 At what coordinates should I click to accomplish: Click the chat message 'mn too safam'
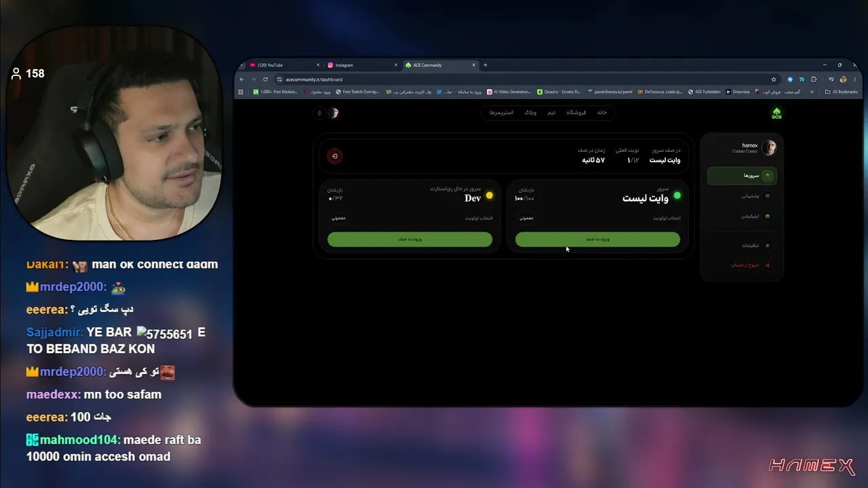123,394
